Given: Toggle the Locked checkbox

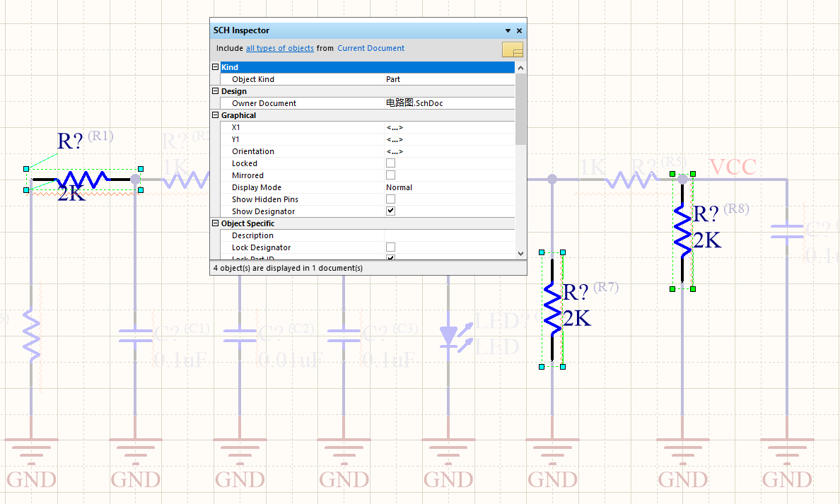Looking at the screenshot, I should point(390,163).
